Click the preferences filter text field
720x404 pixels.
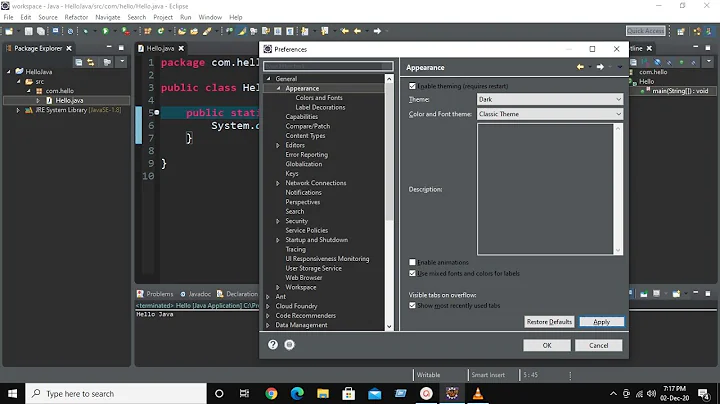(328, 67)
